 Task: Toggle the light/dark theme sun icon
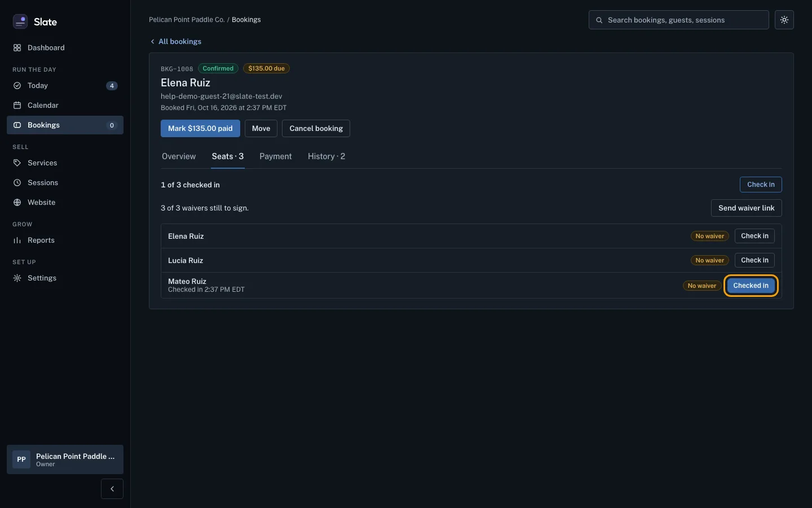click(784, 20)
